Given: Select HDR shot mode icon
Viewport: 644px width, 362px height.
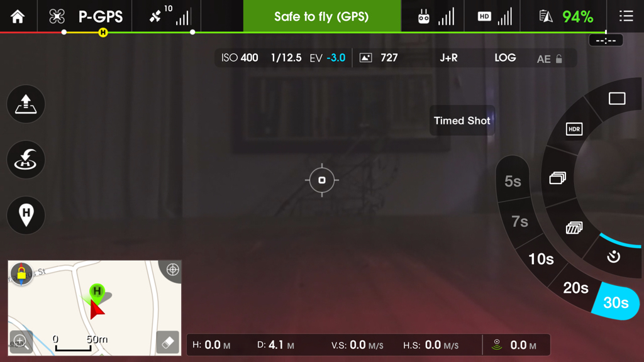Looking at the screenshot, I should point(574,129).
